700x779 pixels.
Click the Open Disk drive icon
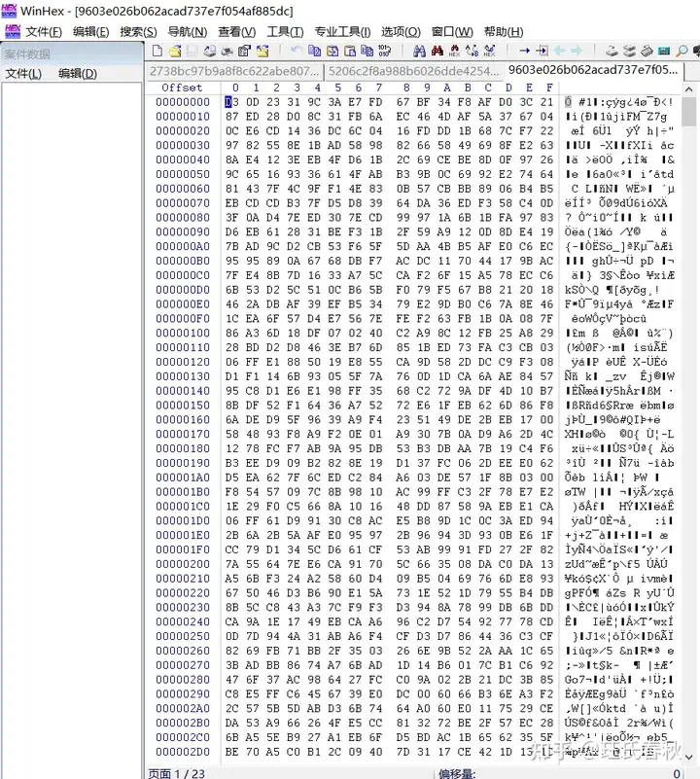pyautogui.click(x=612, y=51)
